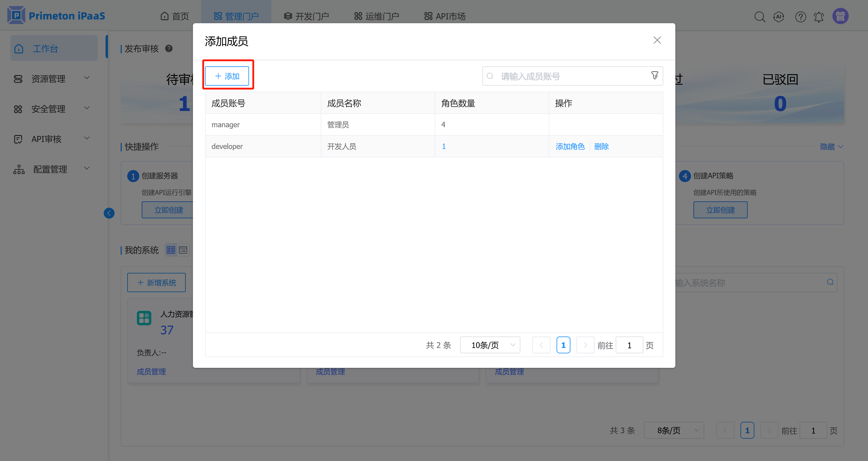Click the filter funnel icon in search box
The width and height of the screenshot is (868, 461).
point(654,75)
